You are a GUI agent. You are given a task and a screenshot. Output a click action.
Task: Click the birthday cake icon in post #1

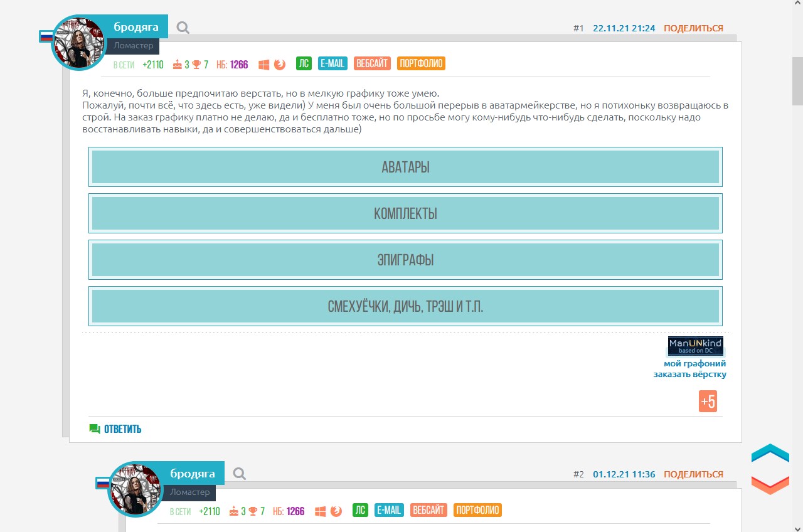[178, 64]
